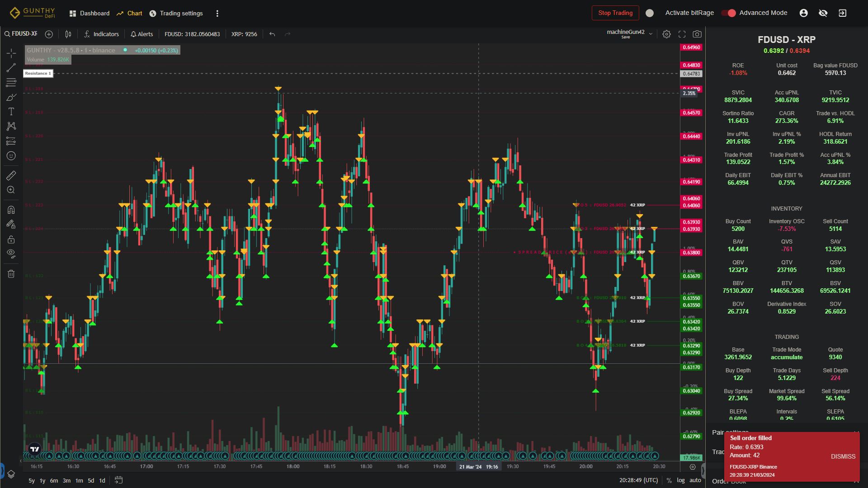Switch chart to fullscreen mode

click(682, 34)
